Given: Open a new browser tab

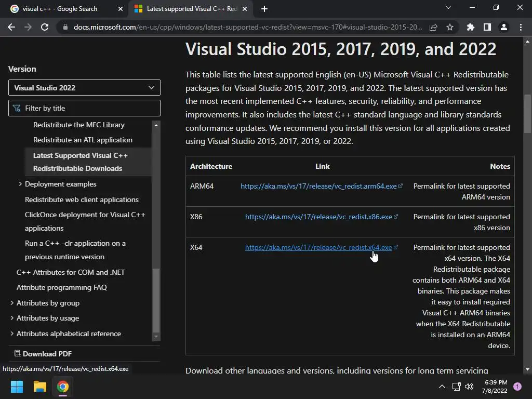Looking at the screenshot, I should click(x=264, y=9).
